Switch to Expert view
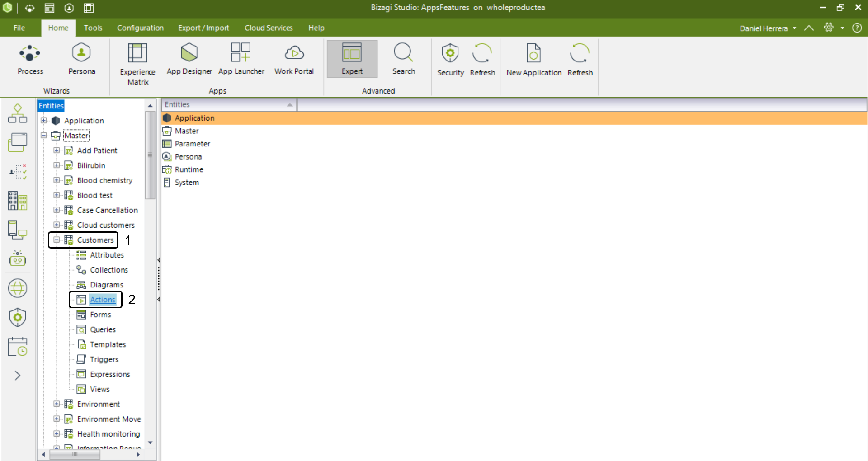 [352, 59]
